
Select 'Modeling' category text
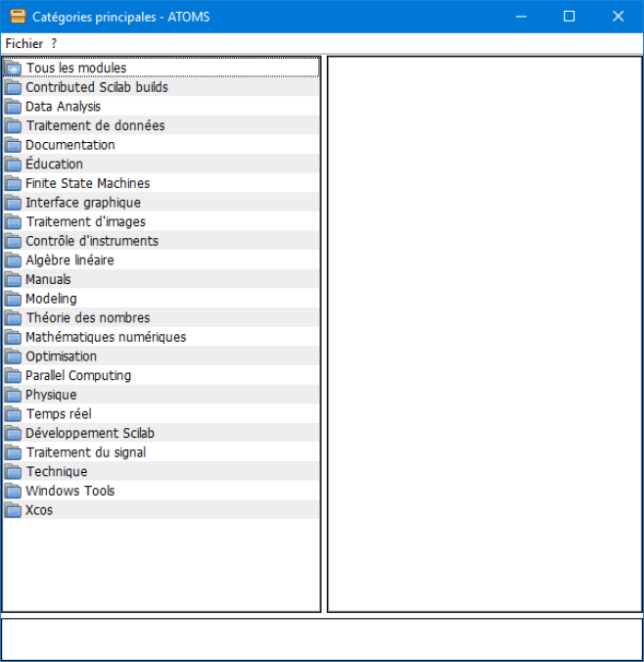pyautogui.click(x=51, y=299)
